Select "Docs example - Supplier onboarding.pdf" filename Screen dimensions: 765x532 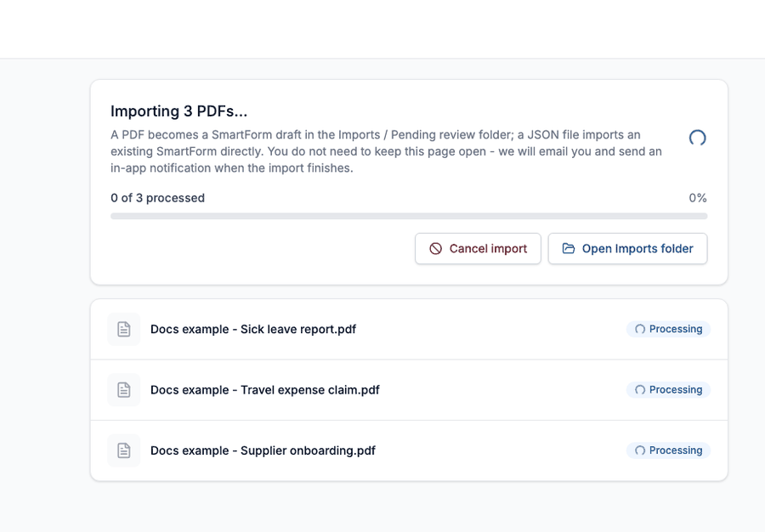pos(263,450)
